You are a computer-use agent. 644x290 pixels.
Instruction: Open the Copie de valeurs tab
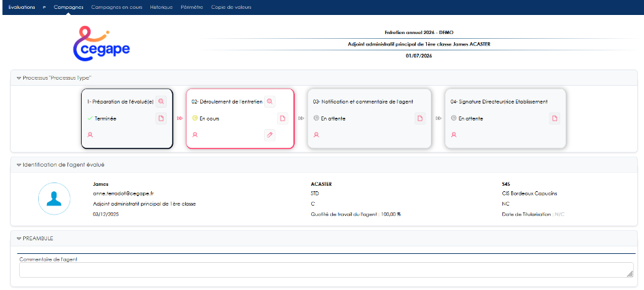(231, 7)
